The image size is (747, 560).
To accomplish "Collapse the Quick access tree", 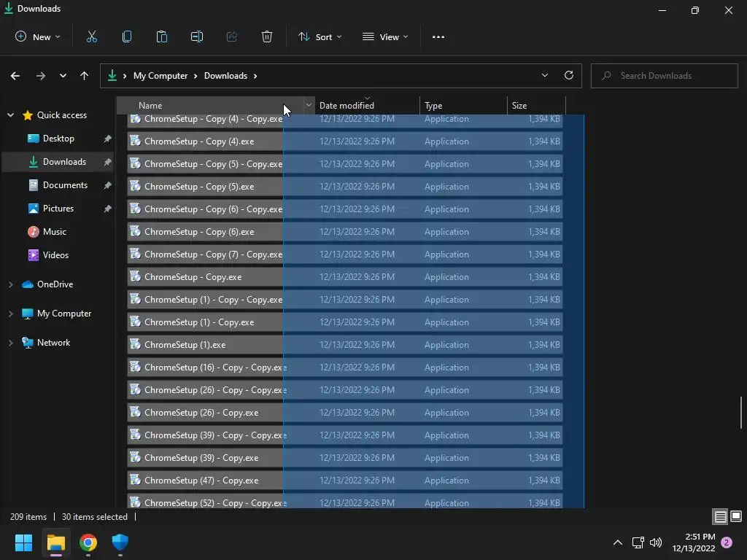I will [x=10, y=115].
